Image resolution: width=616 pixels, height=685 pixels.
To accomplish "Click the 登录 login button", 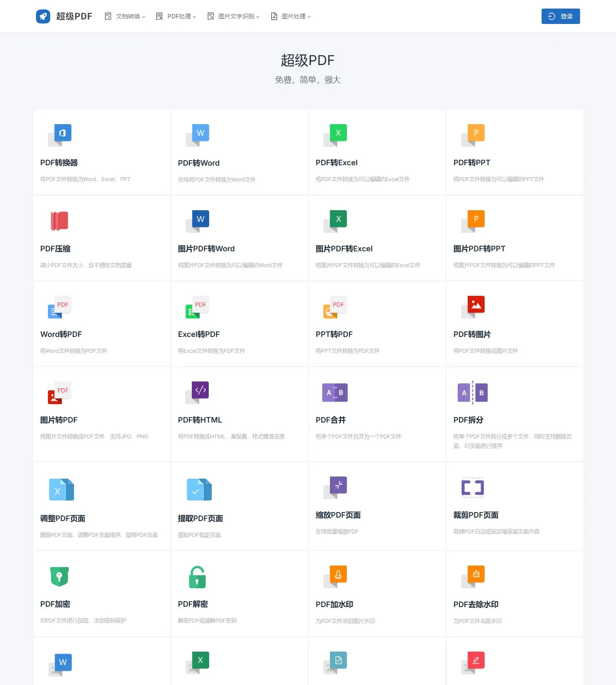I will point(560,16).
